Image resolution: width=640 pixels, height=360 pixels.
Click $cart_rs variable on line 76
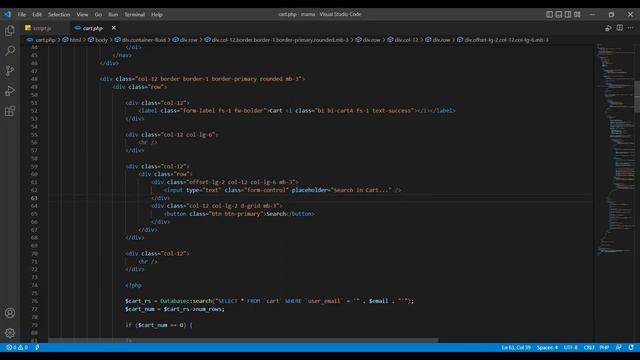click(138, 301)
